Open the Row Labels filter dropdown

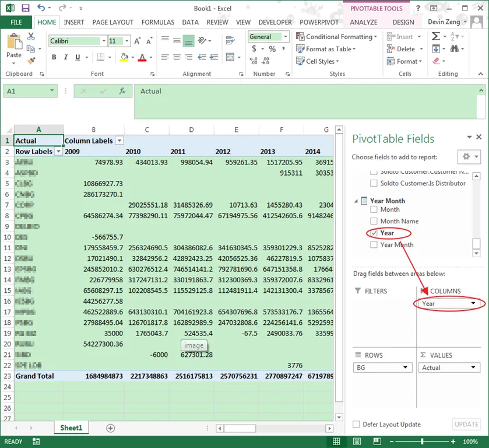pos(58,152)
